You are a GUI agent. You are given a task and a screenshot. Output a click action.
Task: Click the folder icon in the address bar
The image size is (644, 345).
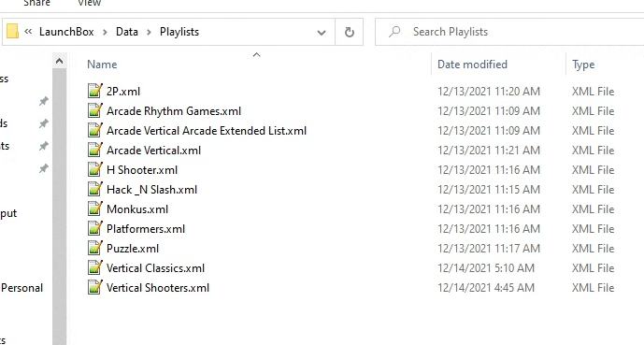[x=12, y=31]
